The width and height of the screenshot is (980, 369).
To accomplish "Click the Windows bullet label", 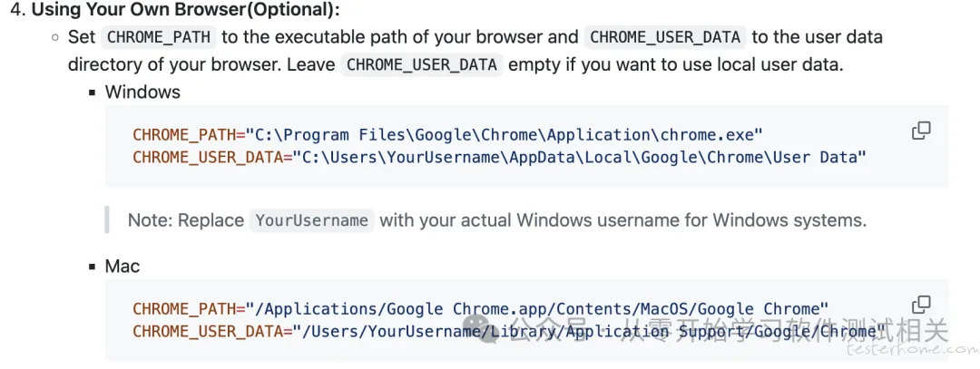I will [142, 92].
